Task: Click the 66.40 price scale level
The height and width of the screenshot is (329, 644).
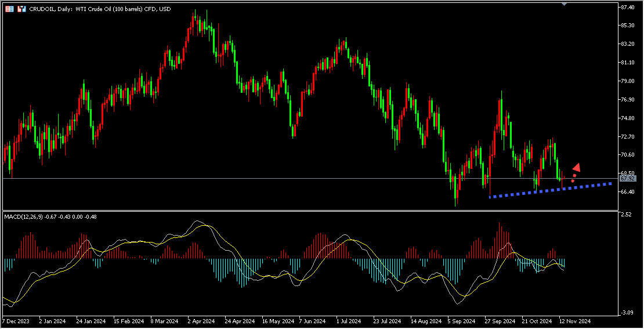Action: (x=628, y=192)
